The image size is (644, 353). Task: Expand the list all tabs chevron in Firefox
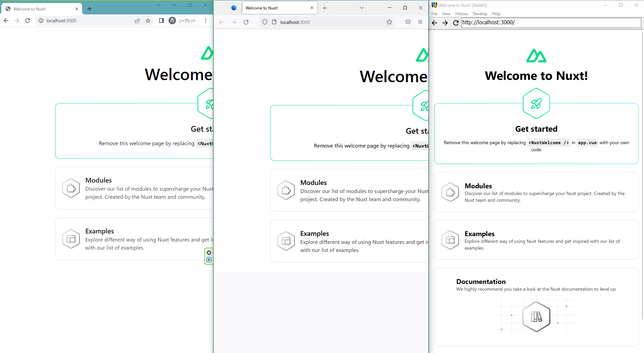[x=362, y=8]
